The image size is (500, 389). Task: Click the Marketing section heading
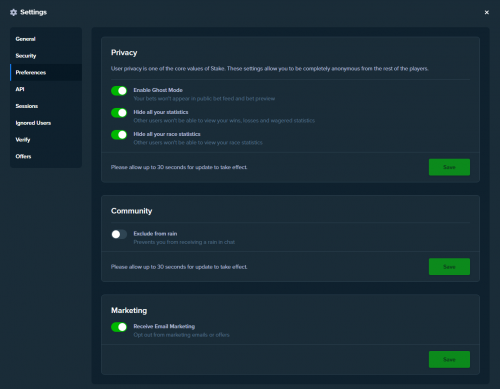pos(129,310)
